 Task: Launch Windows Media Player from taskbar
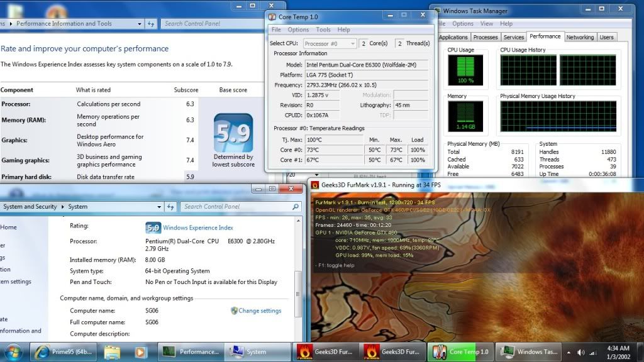(x=140, y=352)
